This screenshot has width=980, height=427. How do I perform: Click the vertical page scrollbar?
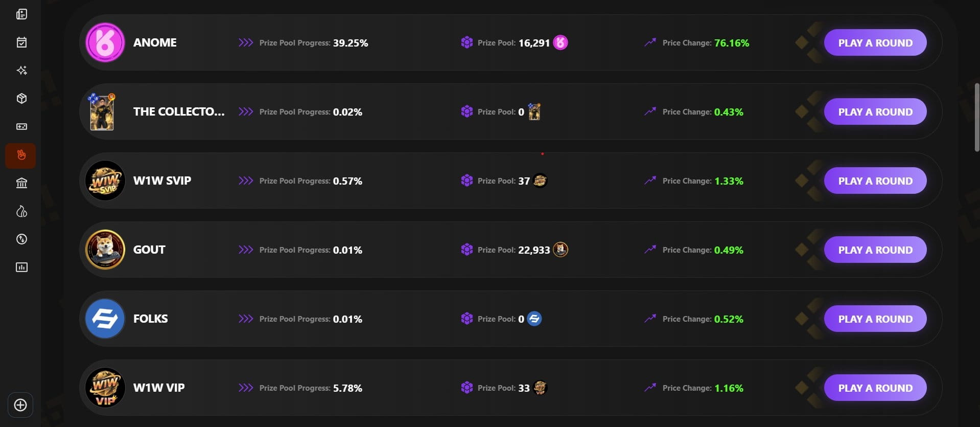[976, 118]
